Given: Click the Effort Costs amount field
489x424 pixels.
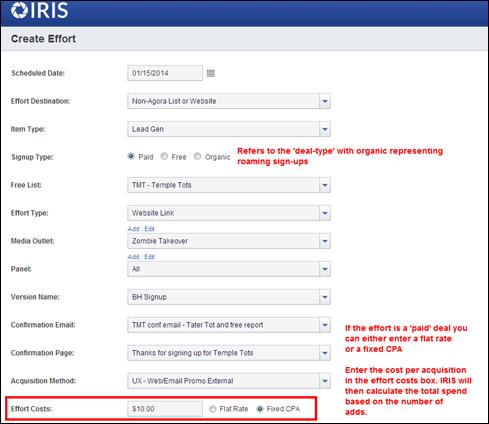Looking at the screenshot, I should [165, 409].
